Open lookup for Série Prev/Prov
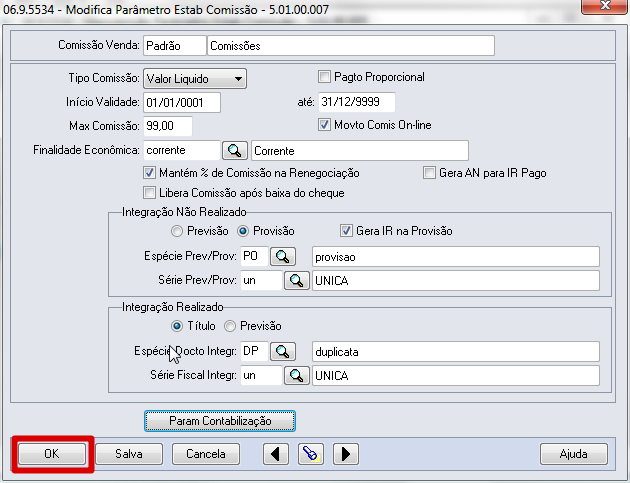 (x=297, y=280)
